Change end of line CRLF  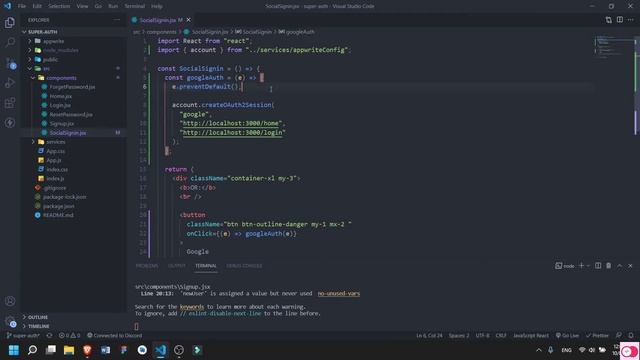[x=501, y=336]
